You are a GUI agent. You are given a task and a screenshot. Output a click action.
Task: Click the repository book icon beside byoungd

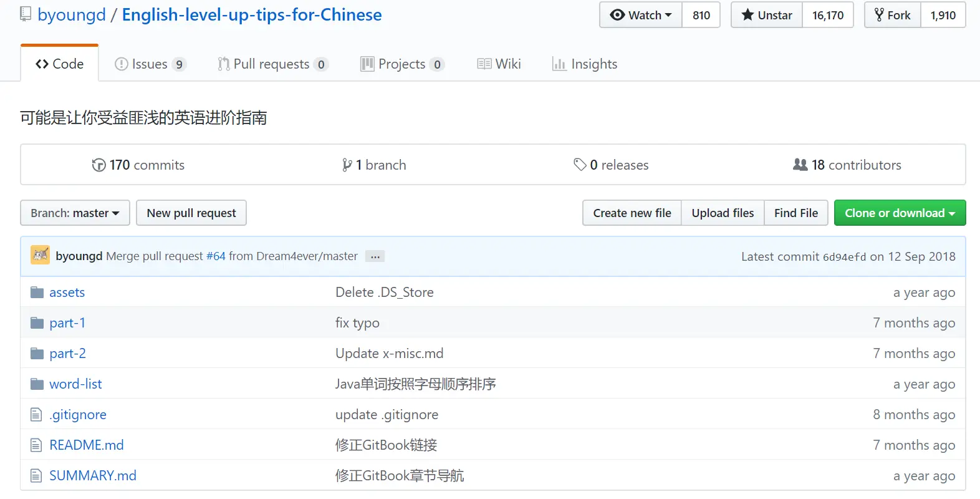(26, 14)
